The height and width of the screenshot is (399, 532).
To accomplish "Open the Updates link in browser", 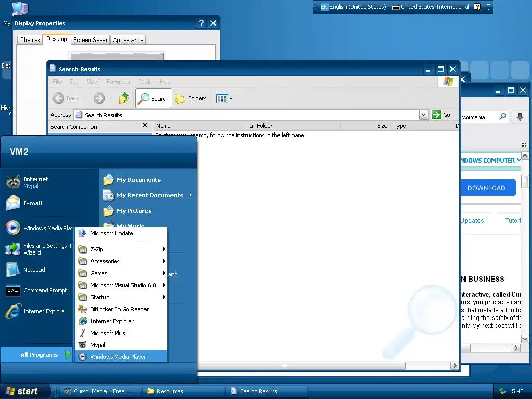I will coord(472,221).
